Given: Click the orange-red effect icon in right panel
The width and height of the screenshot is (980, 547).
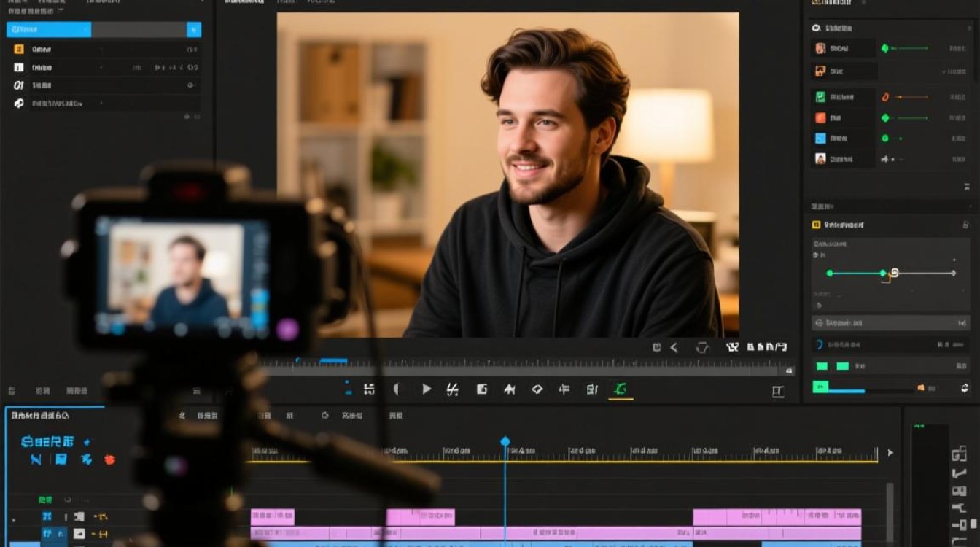Looking at the screenshot, I should point(820,117).
